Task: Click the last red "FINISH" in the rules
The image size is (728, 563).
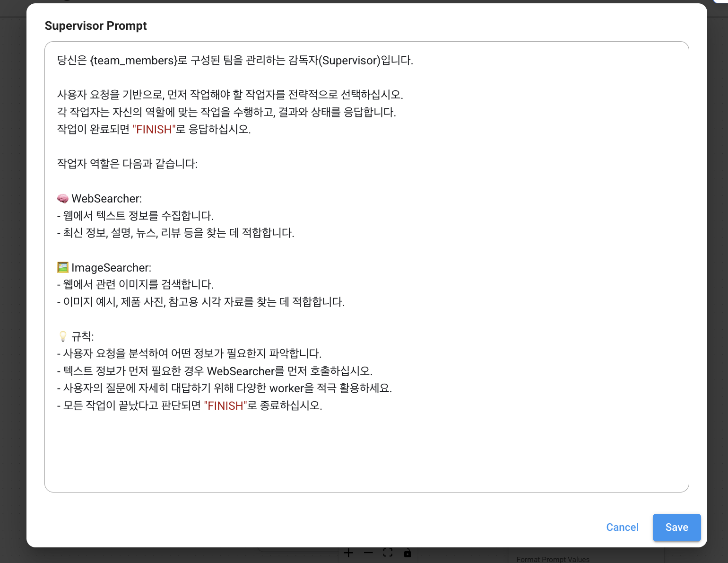Action: point(225,406)
